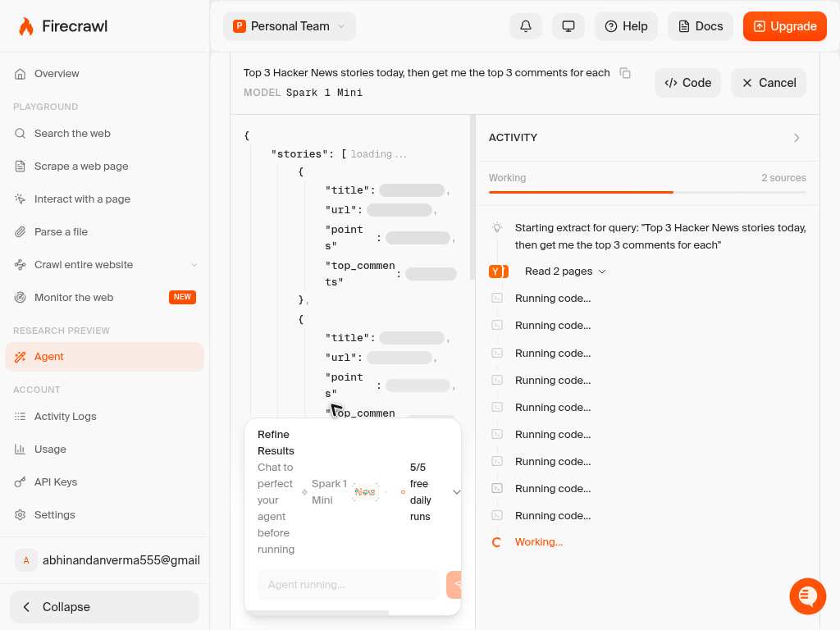Viewport: 840px width, 630px height.
Task: Open Monitor the web item
Action: (104, 297)
